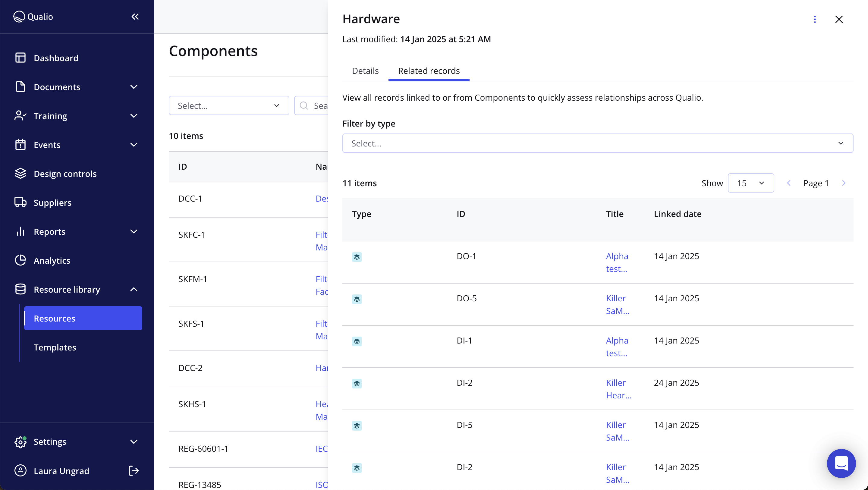
Task: Switch to the Details tab
Action: pyautogui.click(x=365, y=71)
